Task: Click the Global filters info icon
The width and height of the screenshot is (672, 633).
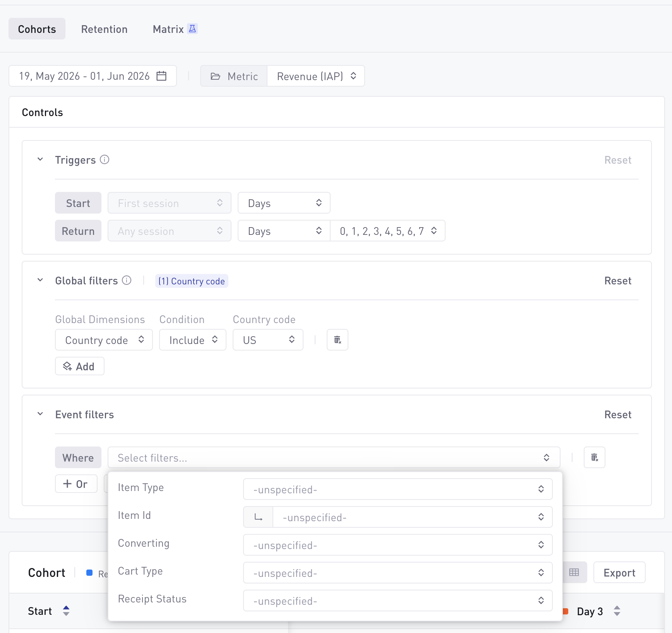Action: 127,280
